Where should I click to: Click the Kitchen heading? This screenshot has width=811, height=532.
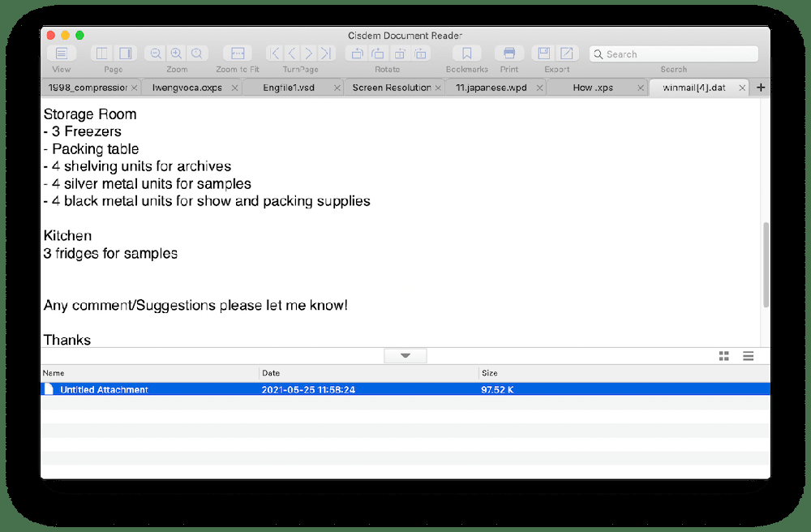(68, 235)
